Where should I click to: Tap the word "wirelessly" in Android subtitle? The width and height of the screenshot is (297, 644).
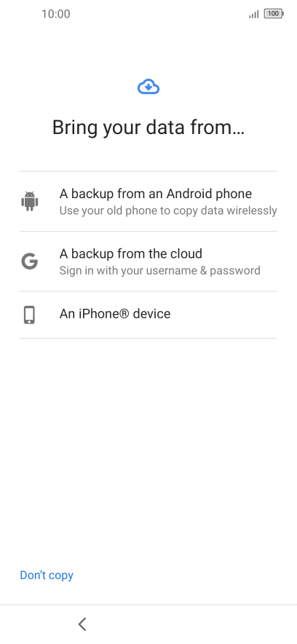(x=253, y=211)
